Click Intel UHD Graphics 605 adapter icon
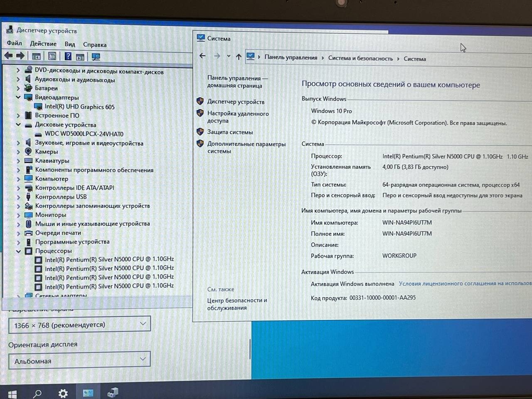 [x=38, y=107]
